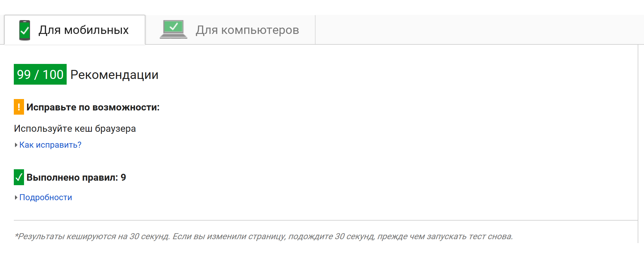Follow the "Подробности" link
The width and height of the screenshot is (644, 259).
(x=46, y=197)
